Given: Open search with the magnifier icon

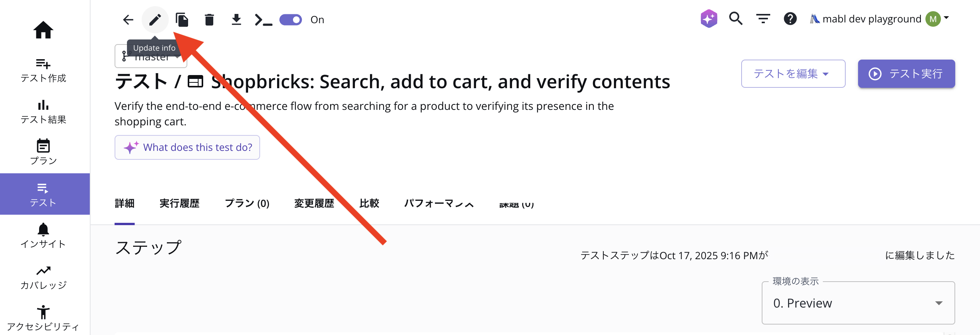Looking at the screenshot, I should 736,19.
